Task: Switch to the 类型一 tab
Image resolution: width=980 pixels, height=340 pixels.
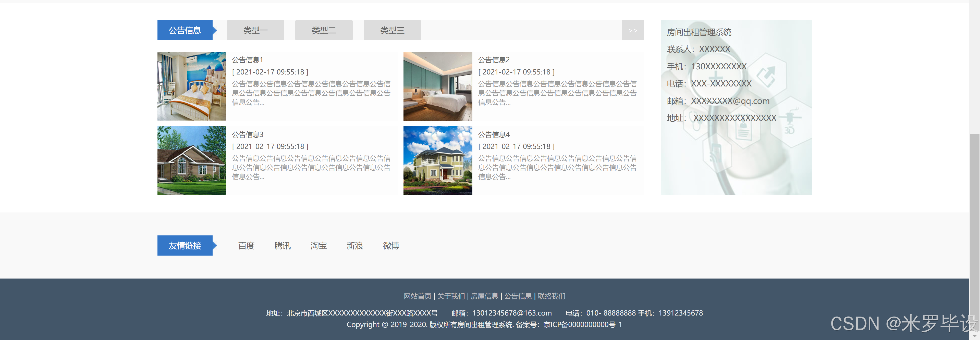Action: 255,30
